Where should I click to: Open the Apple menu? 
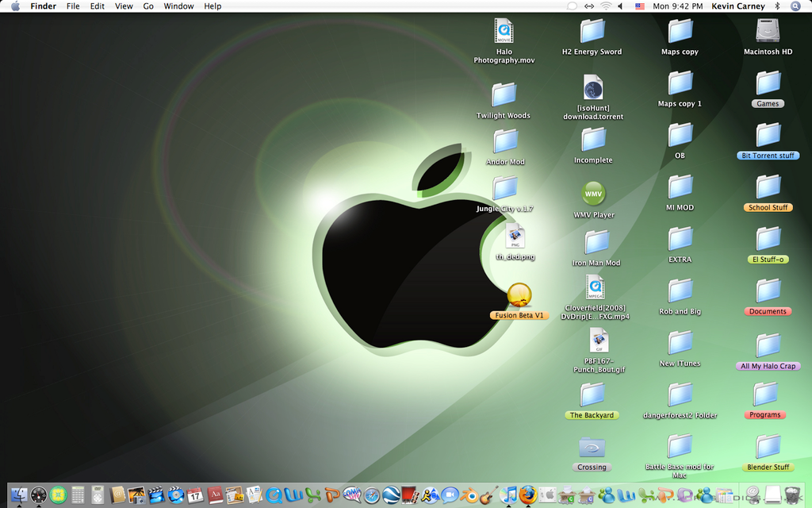tap(16, 6)
